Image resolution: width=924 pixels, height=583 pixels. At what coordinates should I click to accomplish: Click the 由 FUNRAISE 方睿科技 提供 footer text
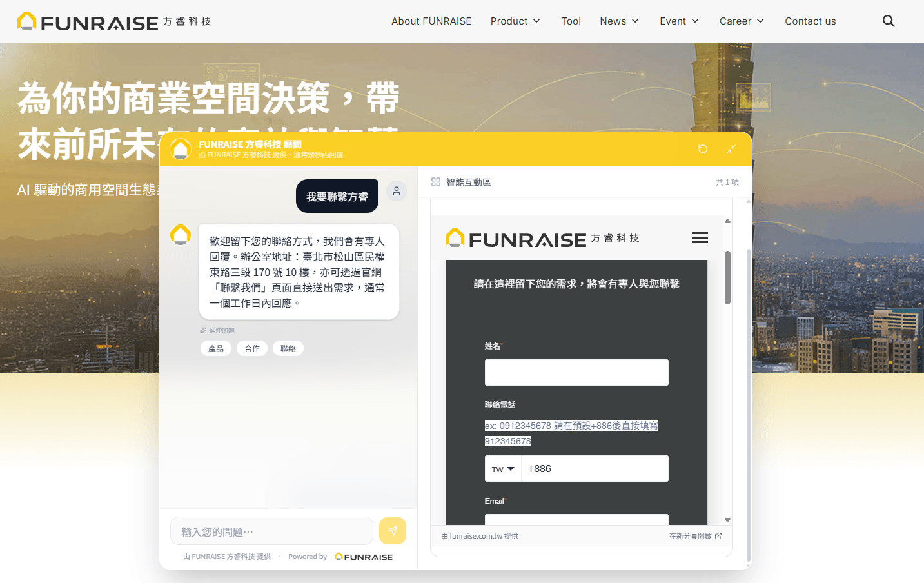(227, 557)
